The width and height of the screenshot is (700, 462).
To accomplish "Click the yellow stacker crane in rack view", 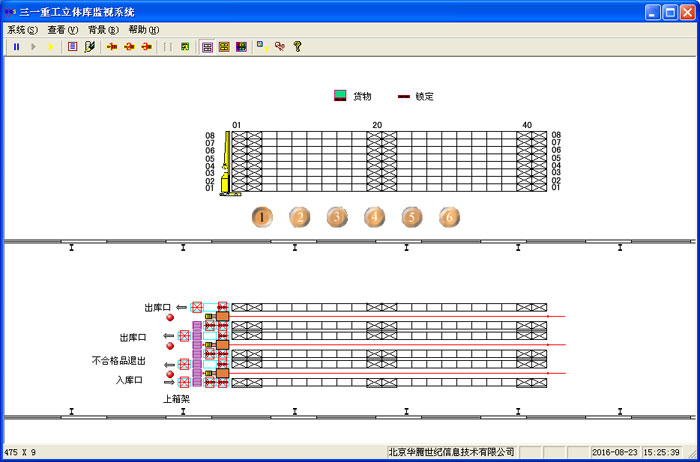I will click(x=227, y=163).
